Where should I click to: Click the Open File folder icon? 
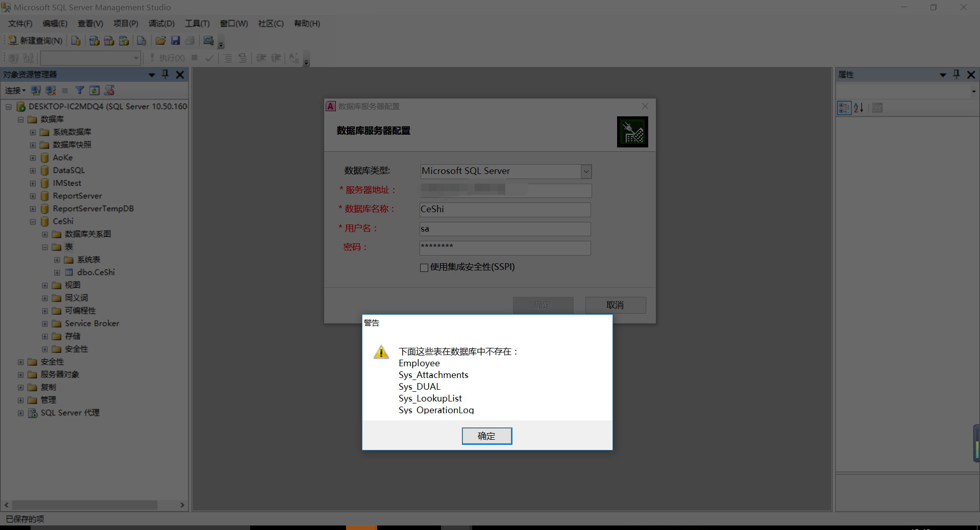[x=160, y=41]
